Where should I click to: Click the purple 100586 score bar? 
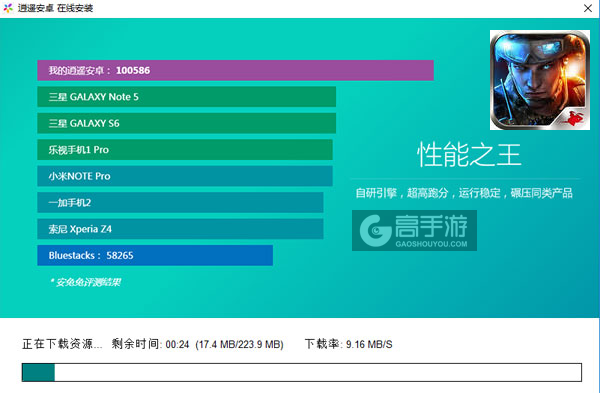pos(235,70)
